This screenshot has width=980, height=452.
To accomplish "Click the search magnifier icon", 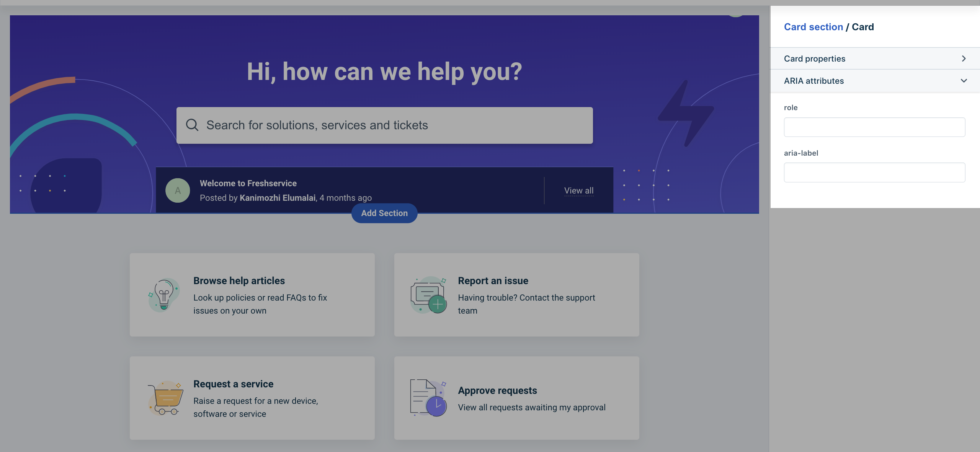I will [x=192, y=125].
